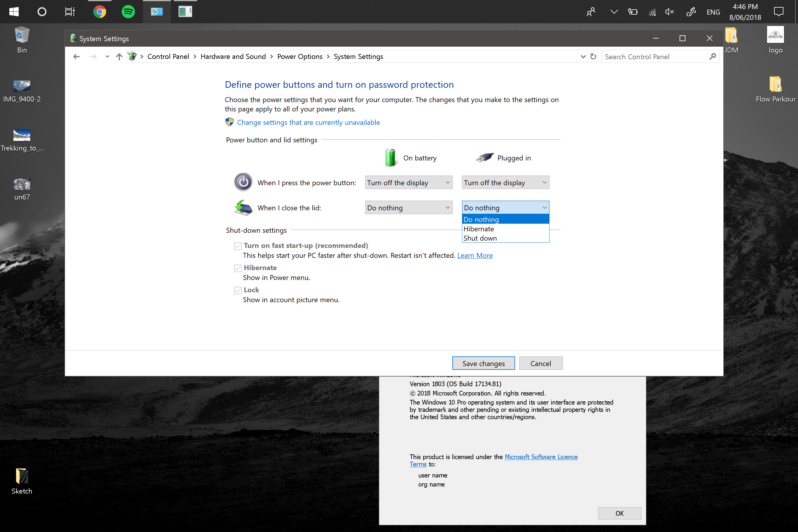The width and height of the screenshot is (798, 532).
Task: Click the muted volume tray icon
Action: tap(669, 12)
